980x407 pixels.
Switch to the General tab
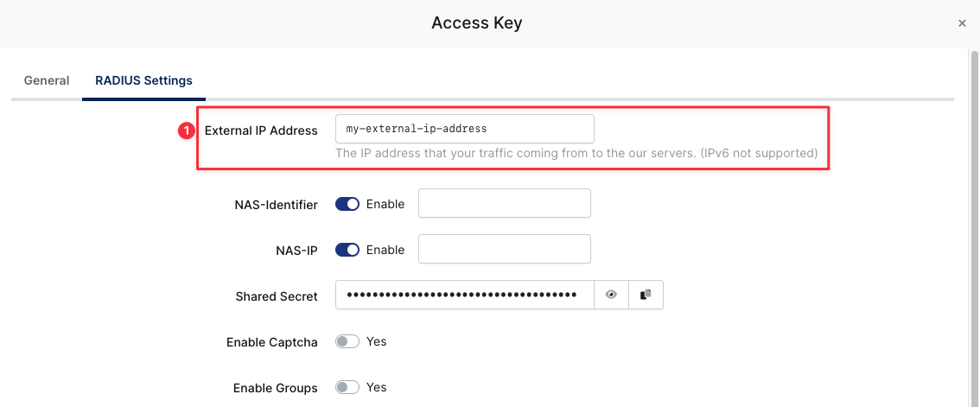point(47,80)
